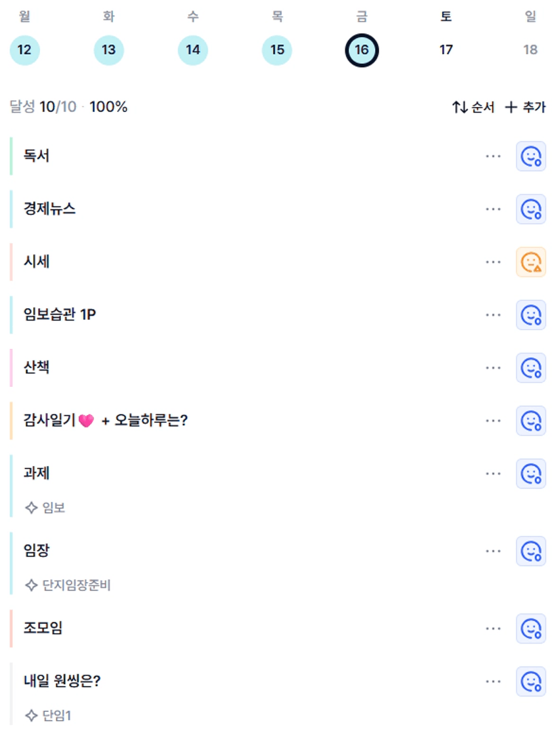The height and width of the screenshot is (735, 560).
Task: Click the pink color bar beside 산책
Action: [12, 368]
